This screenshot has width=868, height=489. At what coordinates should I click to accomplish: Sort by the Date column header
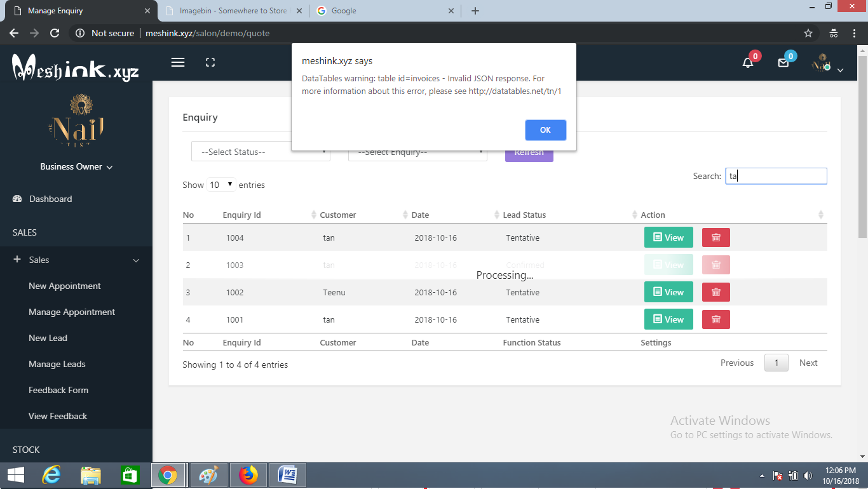click(x=454, y=215)
